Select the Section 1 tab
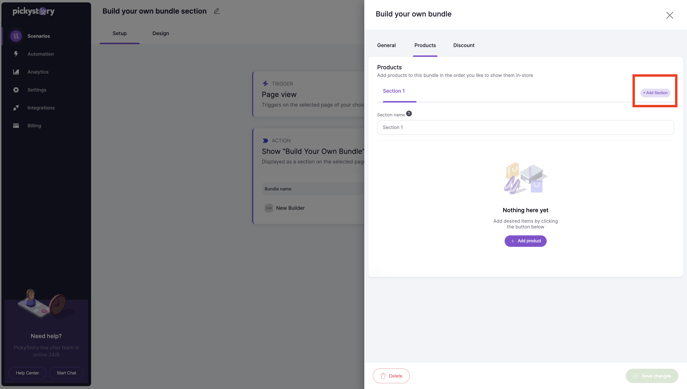This screenshot has height=389, width=687. tap(394, 91)
